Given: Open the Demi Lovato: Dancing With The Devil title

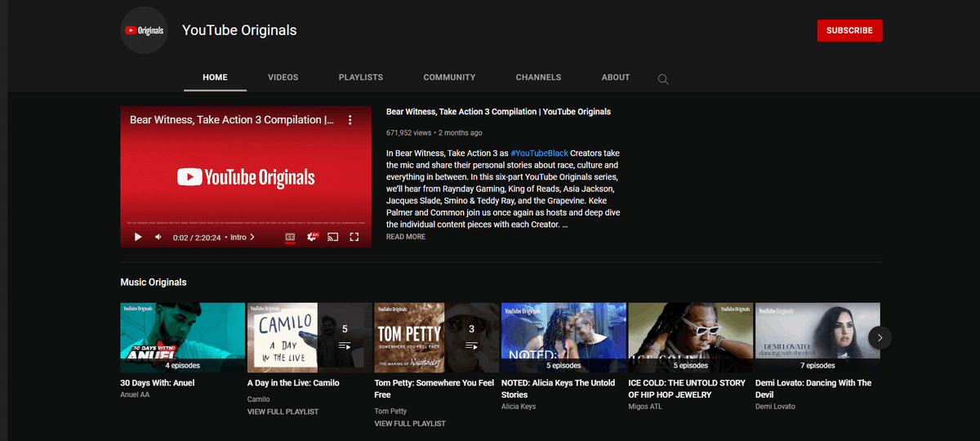Looking at the screenshot, I should pos(813,389).
